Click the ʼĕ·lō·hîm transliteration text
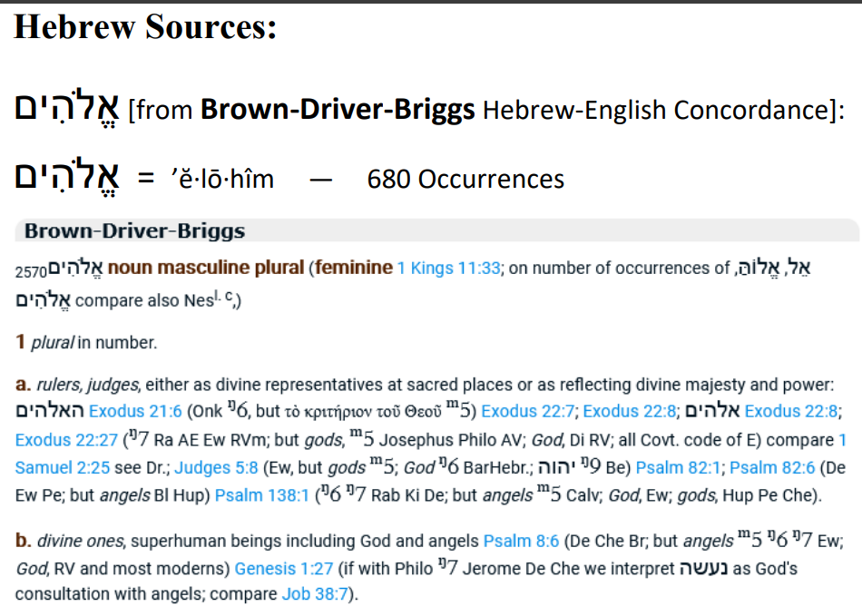Viewport: 862px width, 616px height. coord(222,179)
